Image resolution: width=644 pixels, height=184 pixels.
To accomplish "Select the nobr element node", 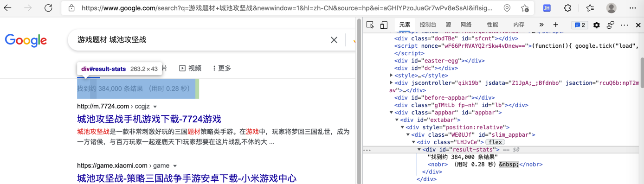I will point(485,164).
